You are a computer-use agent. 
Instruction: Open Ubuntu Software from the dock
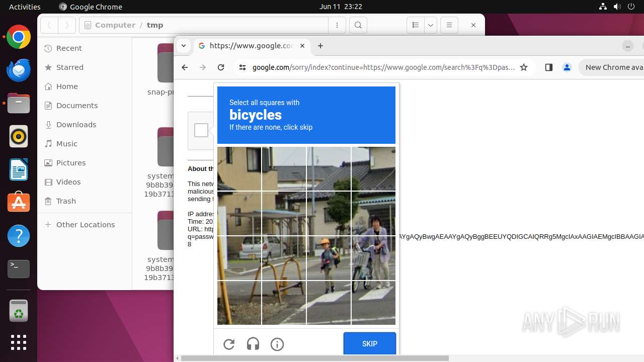[x=19, y=203]
